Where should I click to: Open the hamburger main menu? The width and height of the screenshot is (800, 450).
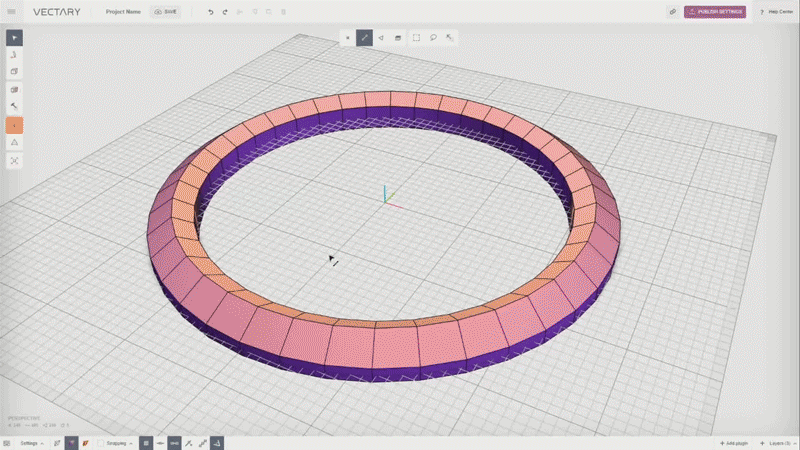[x=11, y=12]
